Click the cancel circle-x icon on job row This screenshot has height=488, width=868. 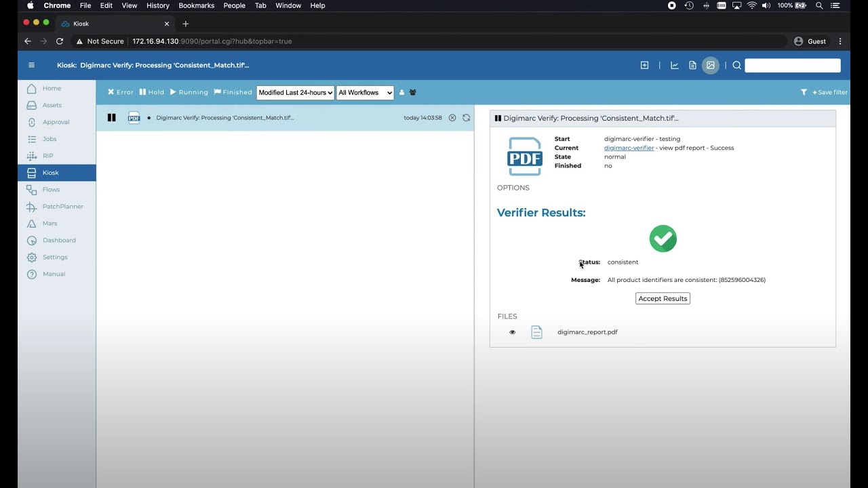(452, 118)
